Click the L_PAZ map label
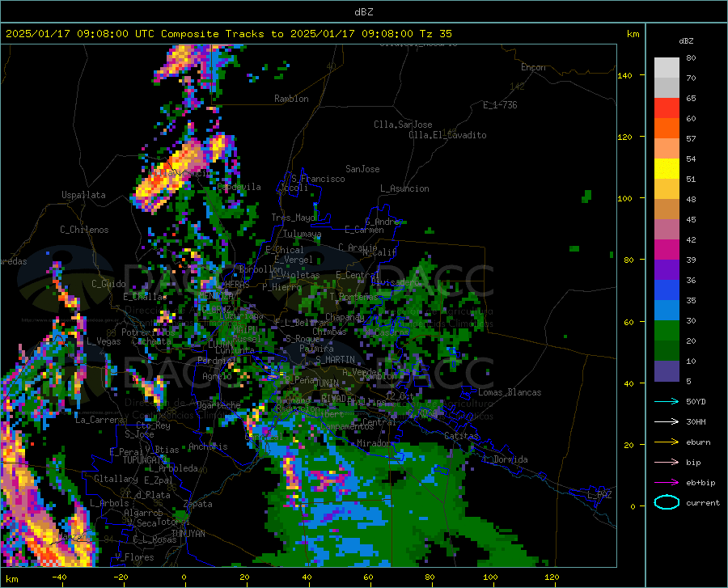 click(x=599, y=495)
